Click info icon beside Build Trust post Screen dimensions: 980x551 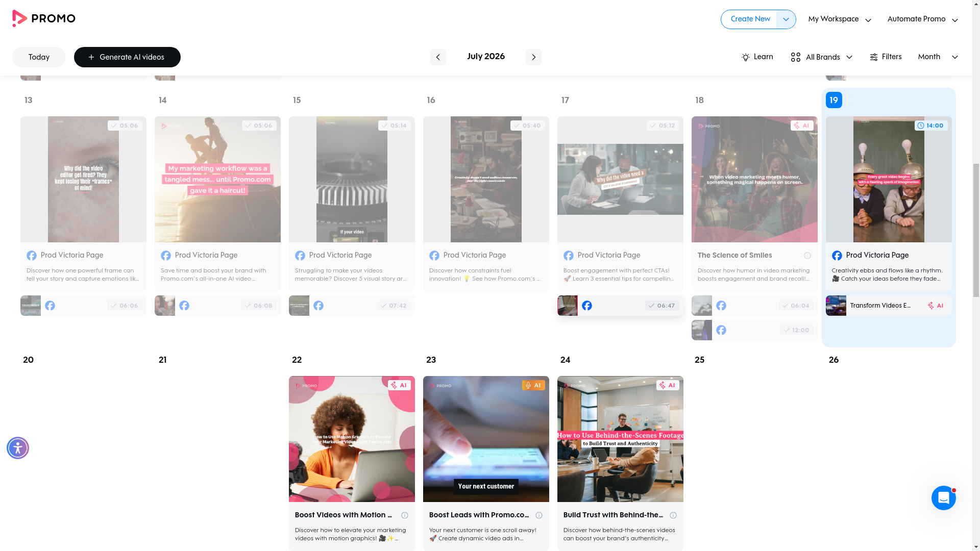(673, 515)
